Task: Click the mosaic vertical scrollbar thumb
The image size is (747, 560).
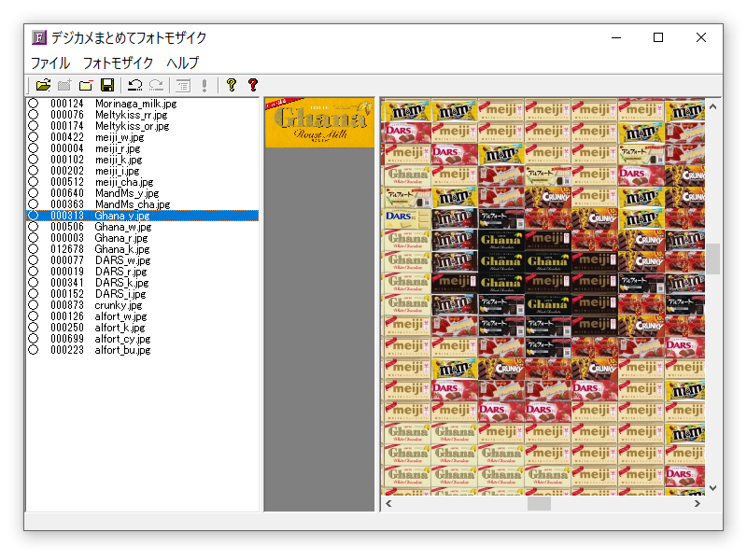Action: tap(712, 259)
